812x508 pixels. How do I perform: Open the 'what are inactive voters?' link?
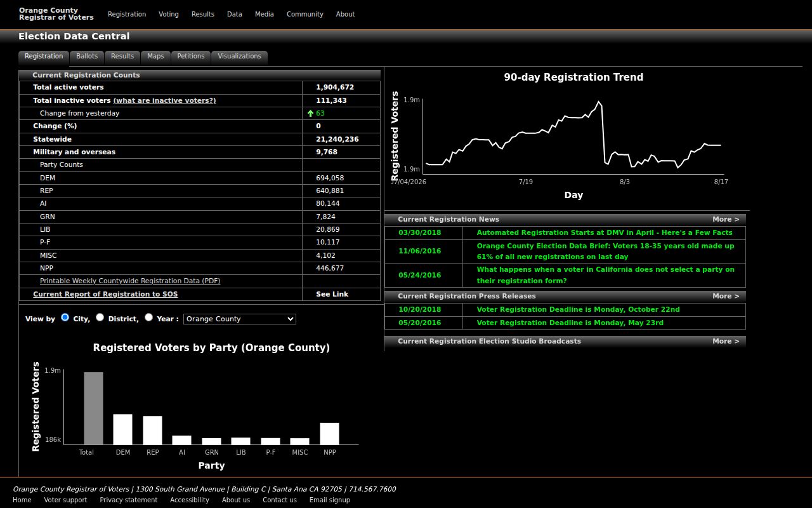coord(165,100)
